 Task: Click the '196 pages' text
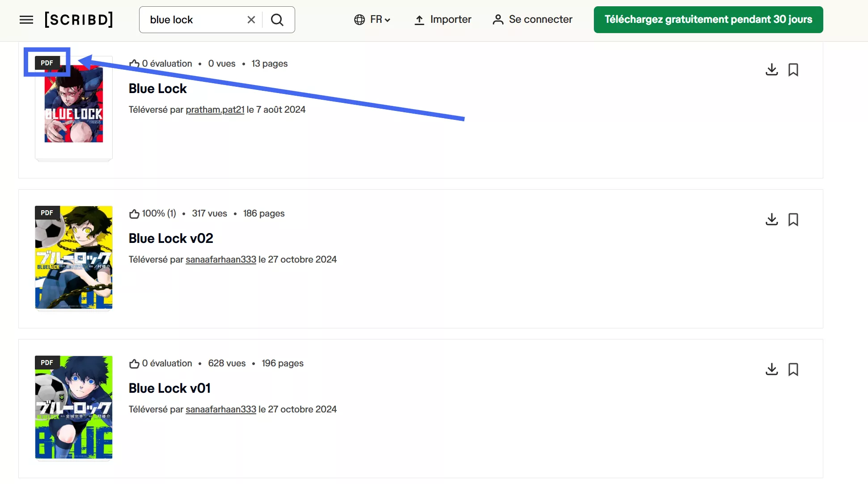(283, 363)
